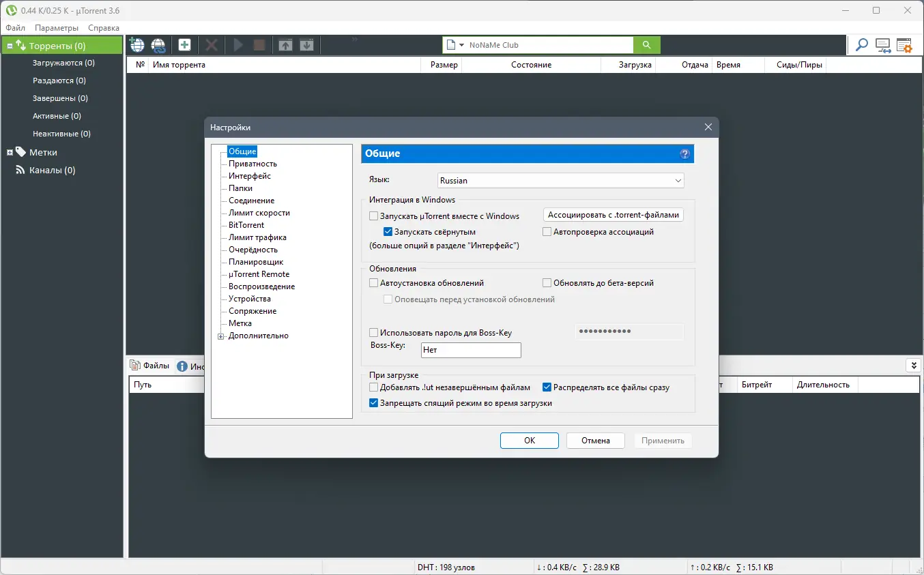Click the NoNaMe Club search field
The width and height of the screenshot is (924, 575).
point(549,45)
